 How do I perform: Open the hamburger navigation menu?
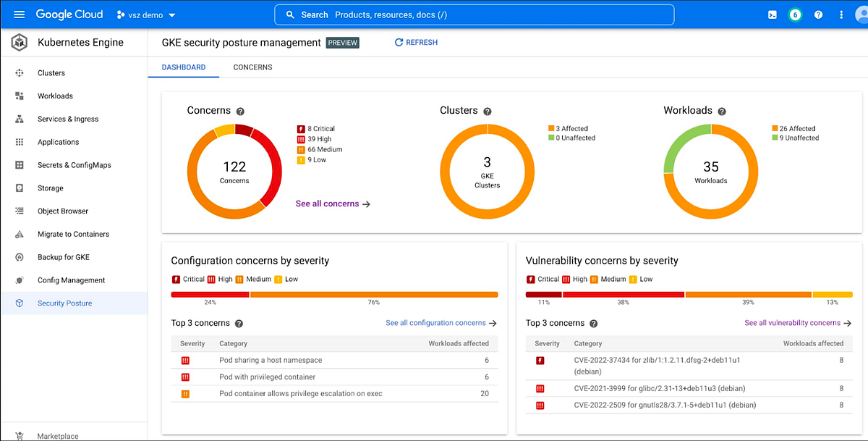coord(19,14)
